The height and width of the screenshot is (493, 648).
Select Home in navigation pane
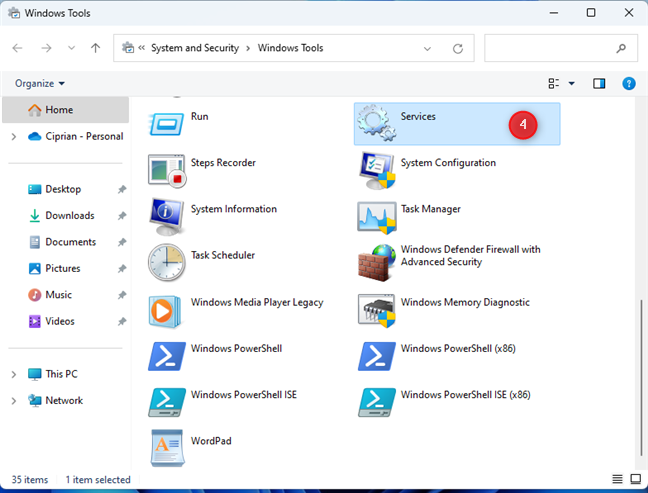tap(65, 110)
